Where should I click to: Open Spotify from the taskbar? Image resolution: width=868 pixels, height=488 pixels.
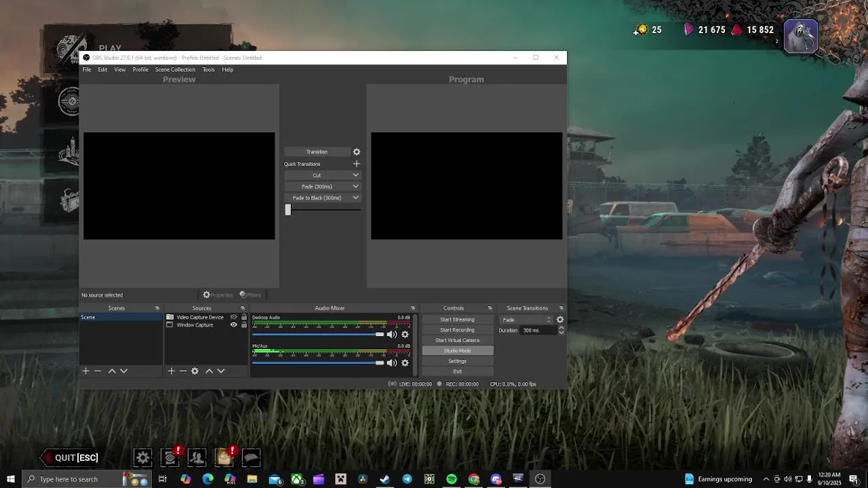(x=452, y=479)
